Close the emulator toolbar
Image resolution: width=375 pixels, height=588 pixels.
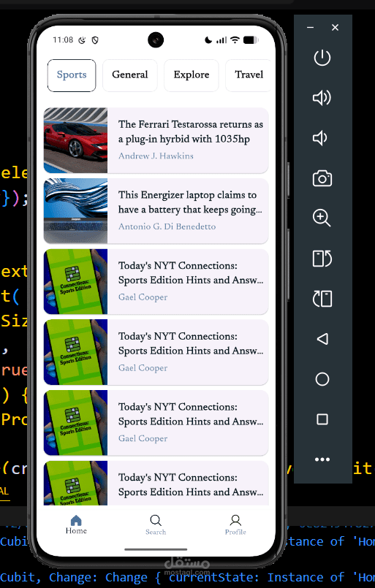[336, 27]
